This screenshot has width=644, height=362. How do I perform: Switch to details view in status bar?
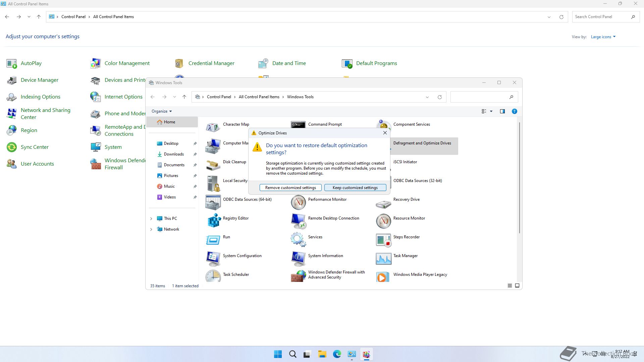[509, 286]
